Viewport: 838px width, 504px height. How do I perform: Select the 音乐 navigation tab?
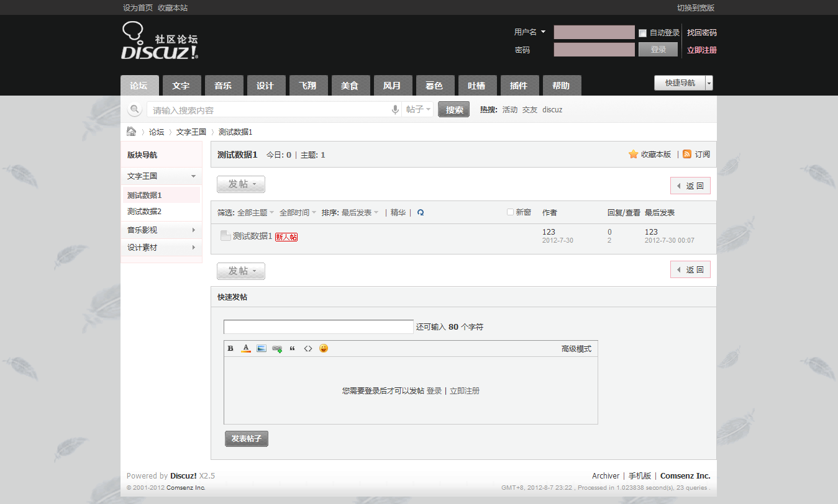tap(223, 86)
